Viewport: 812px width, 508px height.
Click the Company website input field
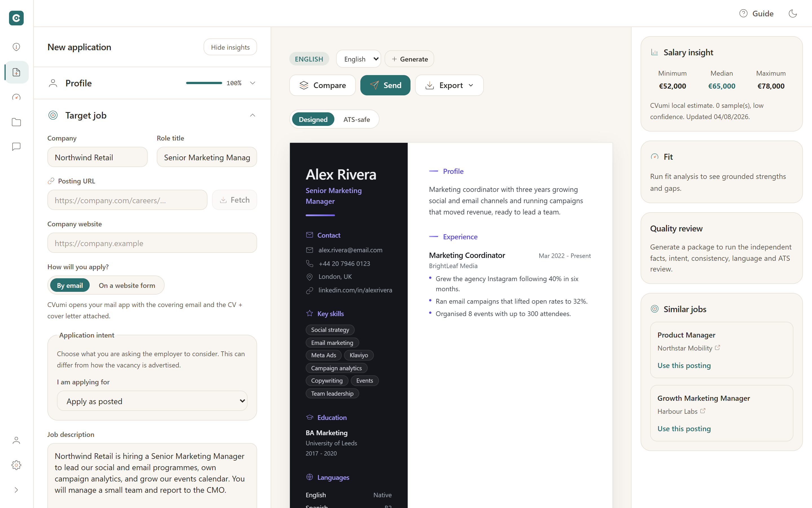(x=152, y=243)
